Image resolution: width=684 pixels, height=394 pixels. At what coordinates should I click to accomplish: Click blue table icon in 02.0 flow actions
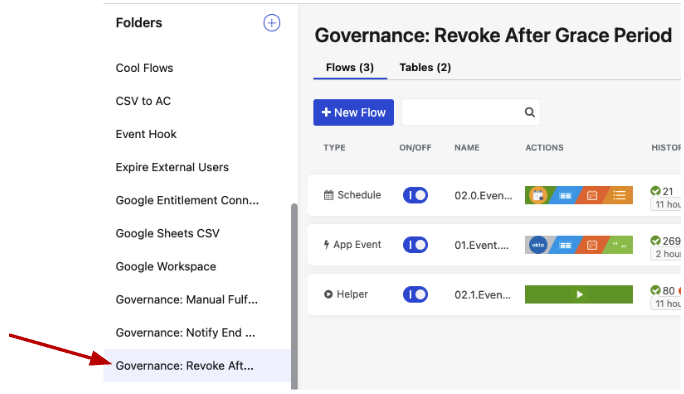[x=565, y=195]
